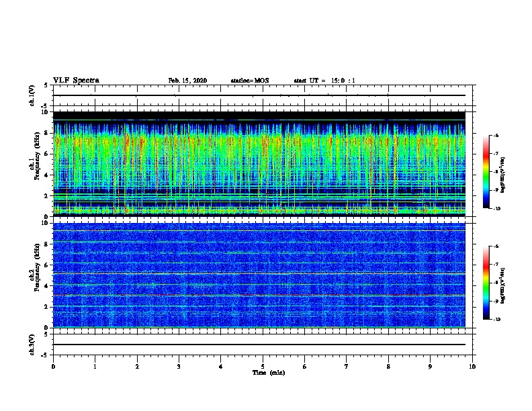Click time axis tick label "2"
Viewport: 532px width, 411px height.
tap(137, 366)
